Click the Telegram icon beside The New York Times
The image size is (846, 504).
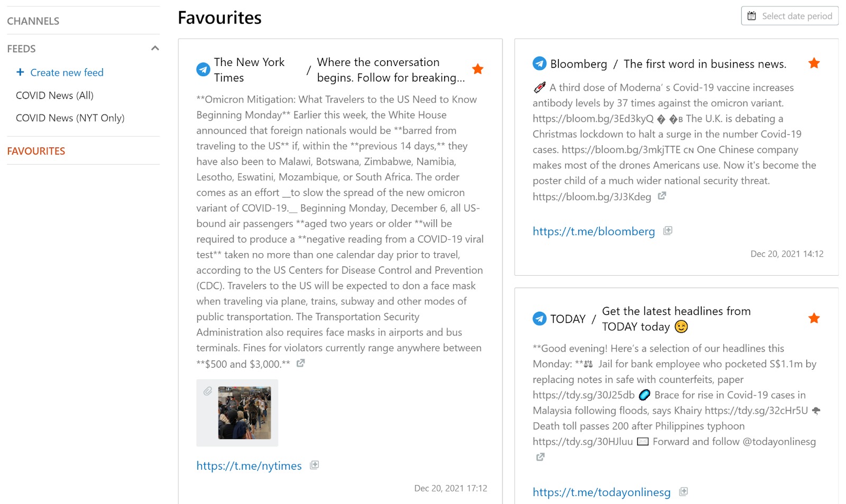point(203,69)
